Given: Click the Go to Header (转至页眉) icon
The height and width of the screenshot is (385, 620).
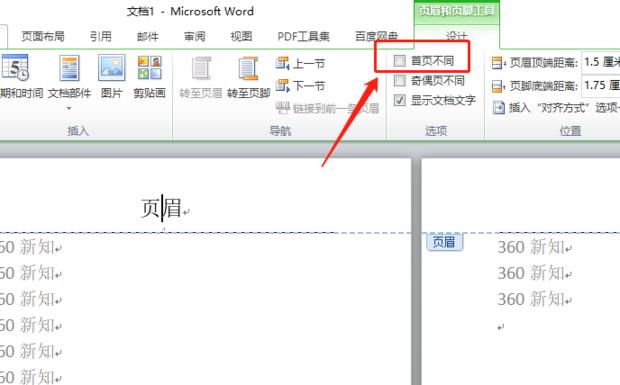Looking at the screenshot, I should (201, 68).
